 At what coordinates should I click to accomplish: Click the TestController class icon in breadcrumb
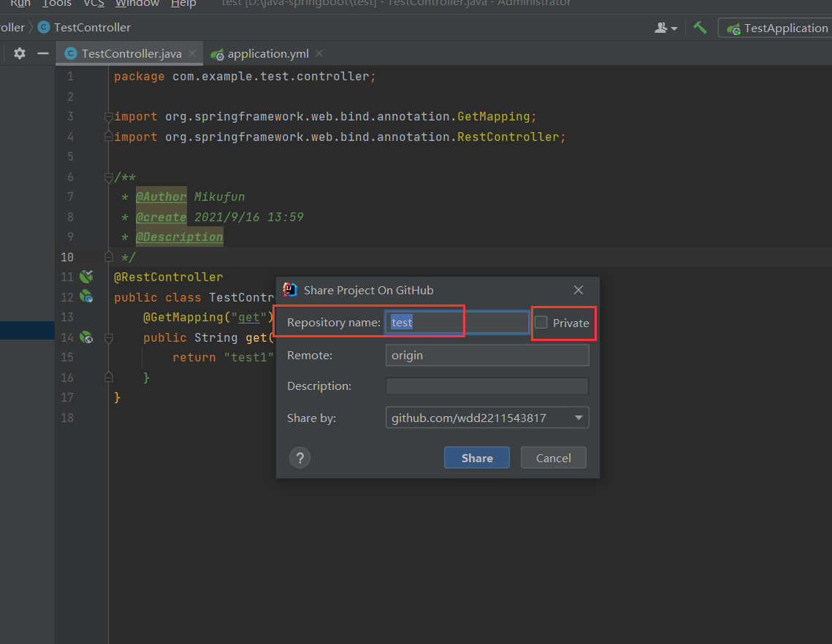click(x=44, y=27)
